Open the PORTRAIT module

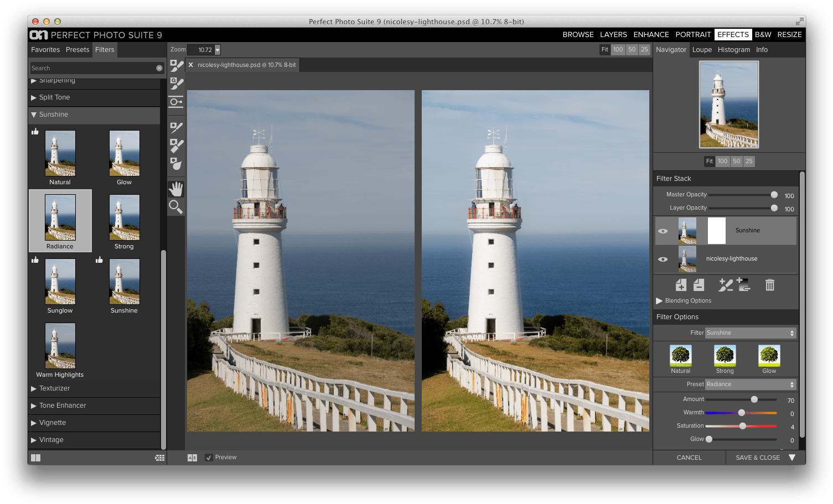pyautogui.click(x=692, y=34)
